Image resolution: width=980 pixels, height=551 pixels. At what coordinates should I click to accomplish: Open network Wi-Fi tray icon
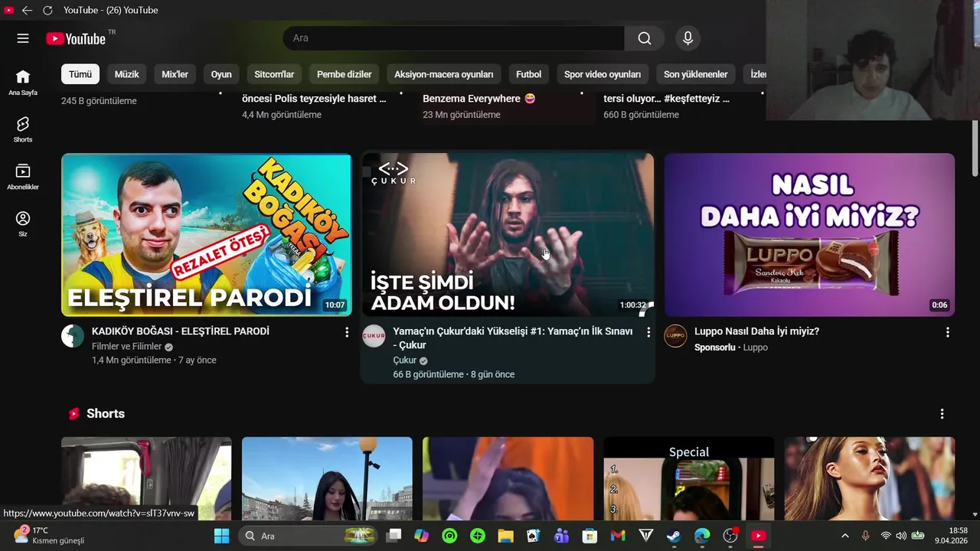pos(886,536)
